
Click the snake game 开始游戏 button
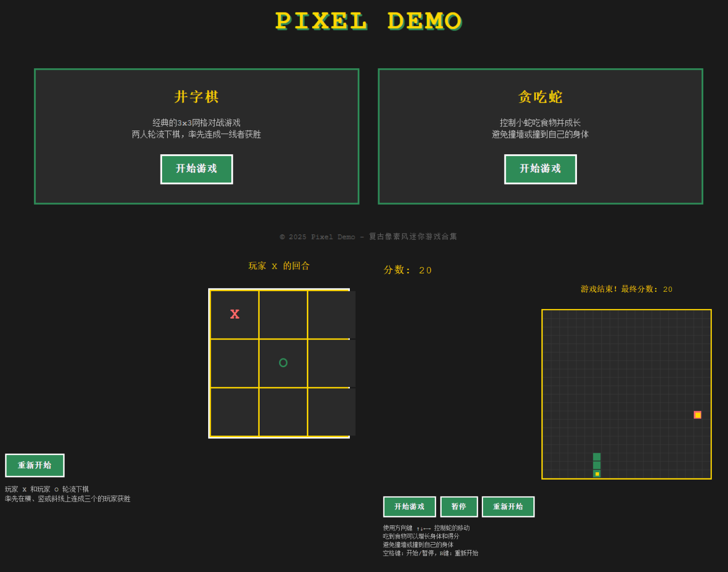410,506
